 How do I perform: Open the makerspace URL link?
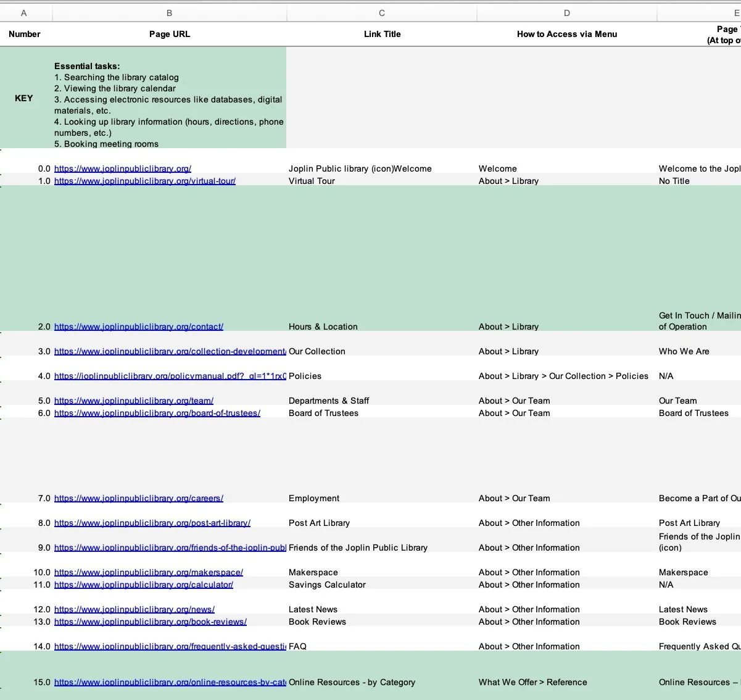pyautogui.click(x=149, y=572)
